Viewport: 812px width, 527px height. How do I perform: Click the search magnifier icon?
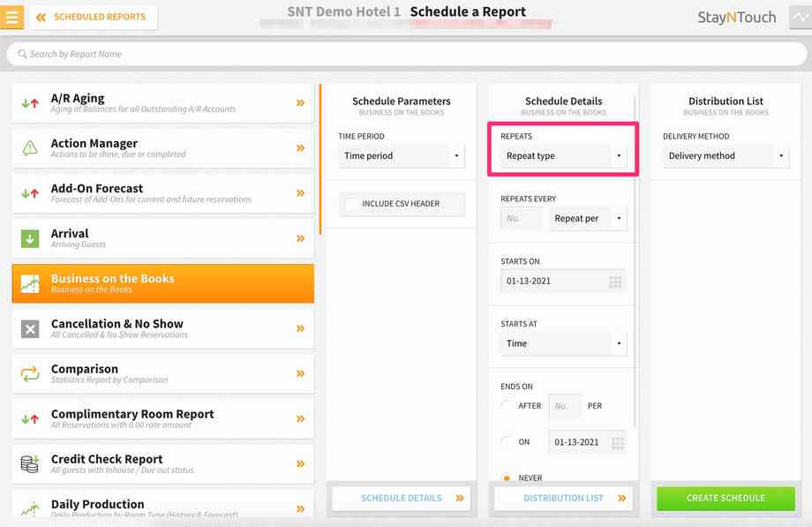coord(22,54)
